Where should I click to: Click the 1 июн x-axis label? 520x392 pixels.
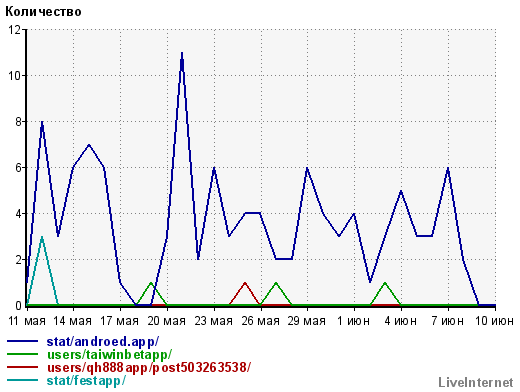click(353, 321)
